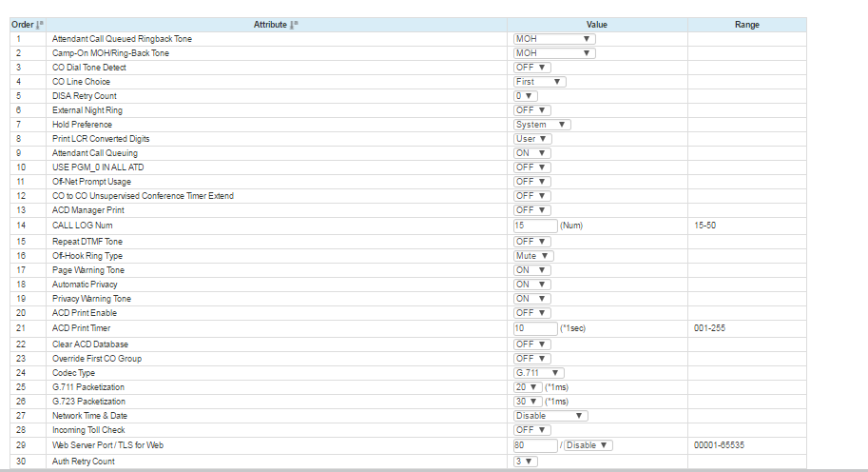Expand the CO Line Choice dropdown
The width and height of the screenshot is (868, 472).
(x=539, y=82)
